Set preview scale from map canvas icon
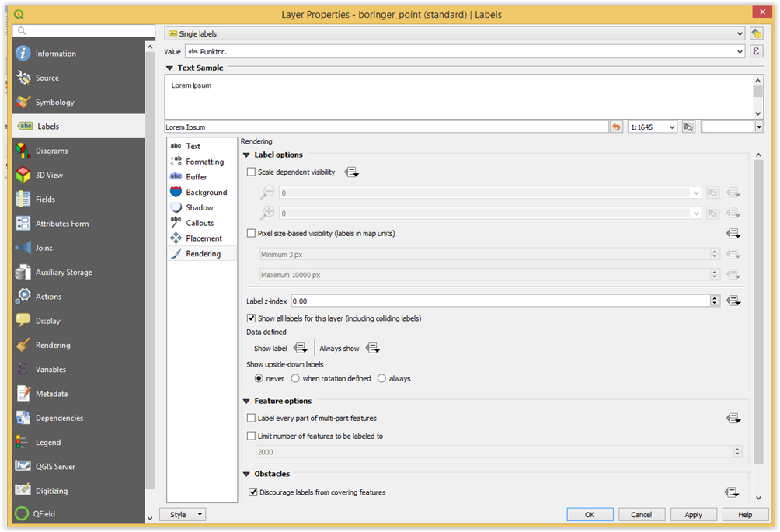 [x=688, y=127]
